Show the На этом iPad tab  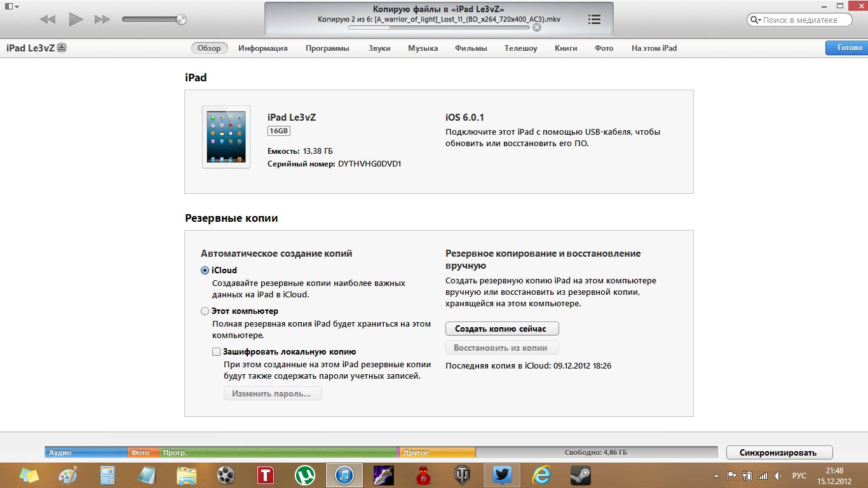point(654,48)
